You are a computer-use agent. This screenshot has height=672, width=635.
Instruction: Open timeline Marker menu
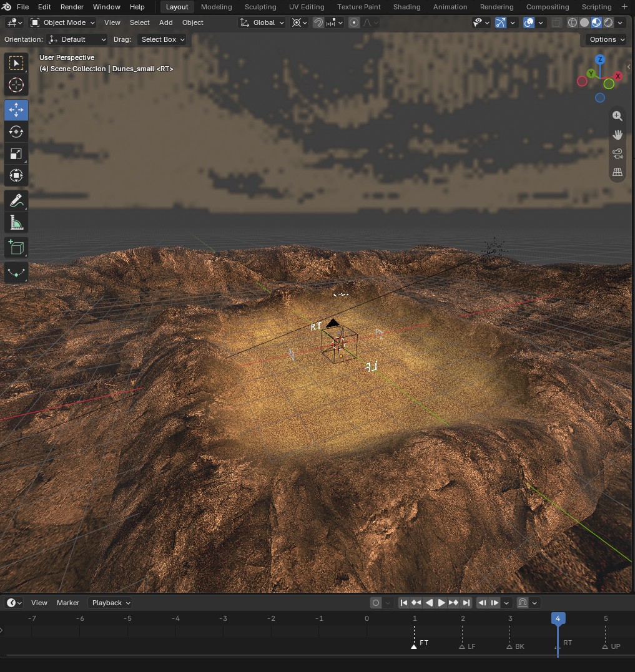(x=67, y=603)
